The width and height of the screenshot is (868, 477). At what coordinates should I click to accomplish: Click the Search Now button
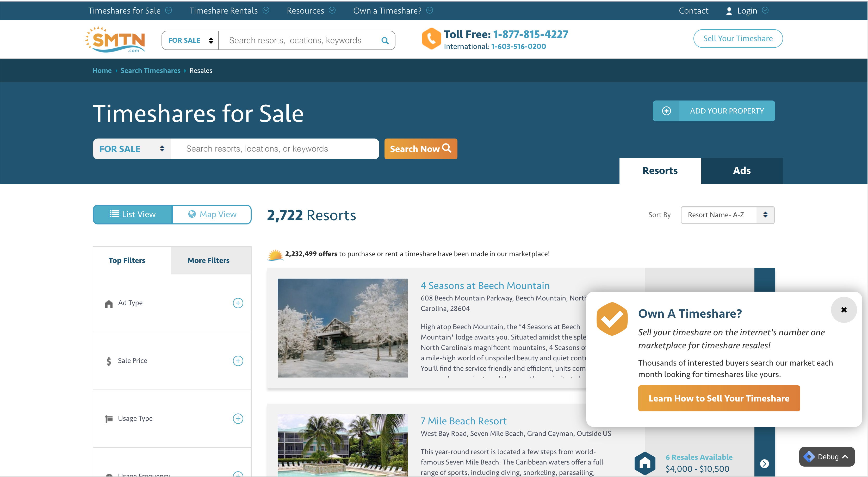(x=420, y=149)
